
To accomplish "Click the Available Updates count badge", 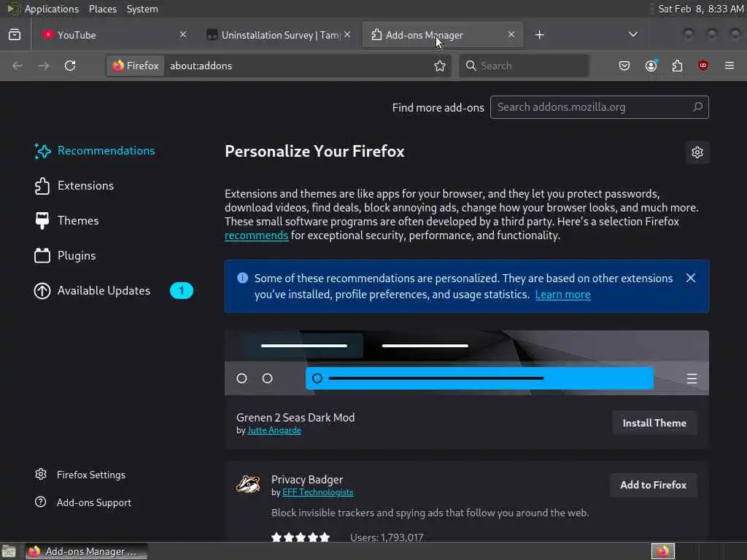I will tap(182, 291).
